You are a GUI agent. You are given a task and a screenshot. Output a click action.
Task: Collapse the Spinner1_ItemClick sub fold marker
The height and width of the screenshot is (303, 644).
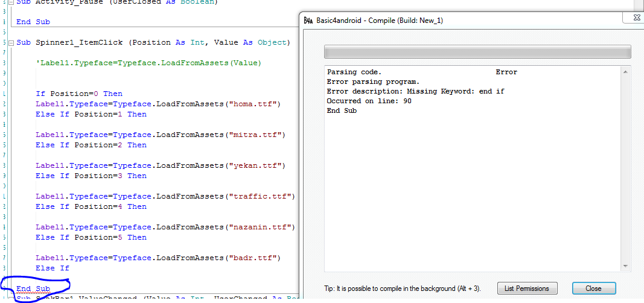(11, 43)
